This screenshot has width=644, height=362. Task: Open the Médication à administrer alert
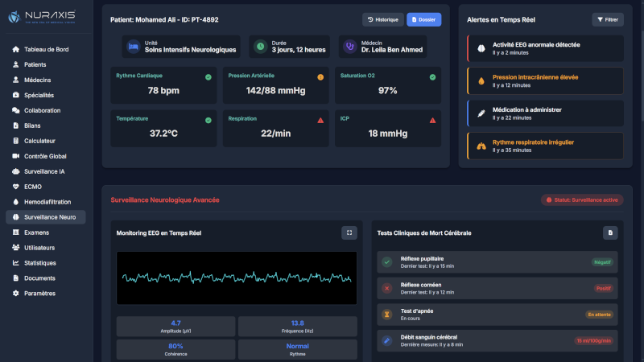(x=545, y=113)
